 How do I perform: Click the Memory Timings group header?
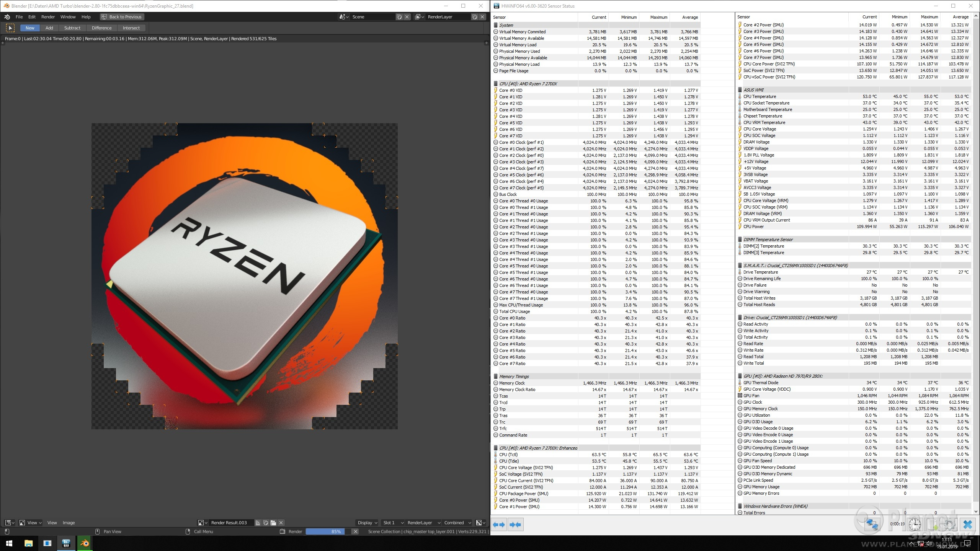(597, 377)
